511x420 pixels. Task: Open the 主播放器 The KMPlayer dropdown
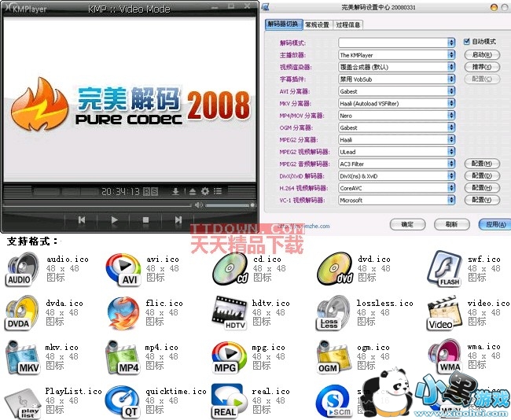[396, 55]
